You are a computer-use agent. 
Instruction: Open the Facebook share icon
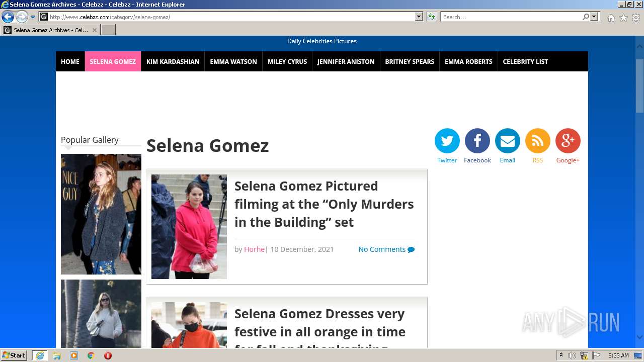click(477, 141)
